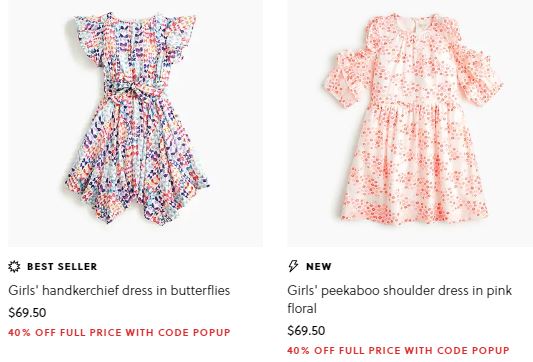
Task: Select the NEW badge label
Action: click(319, 266)
